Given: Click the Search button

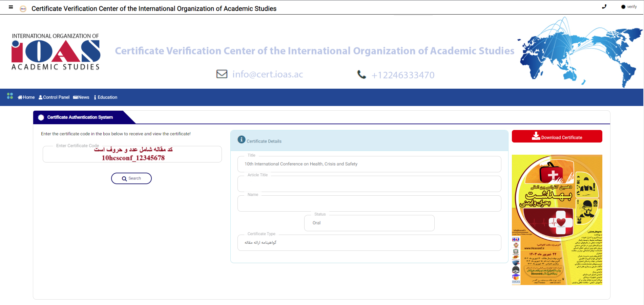Looking at the screenshot, I should pos(131,178).
